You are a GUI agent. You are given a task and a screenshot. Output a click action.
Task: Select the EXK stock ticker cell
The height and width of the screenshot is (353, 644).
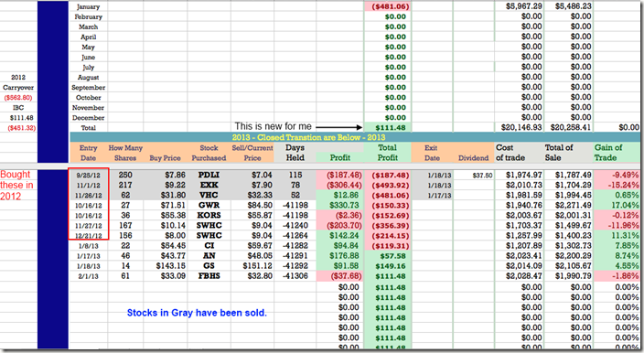tap(209, 185)
